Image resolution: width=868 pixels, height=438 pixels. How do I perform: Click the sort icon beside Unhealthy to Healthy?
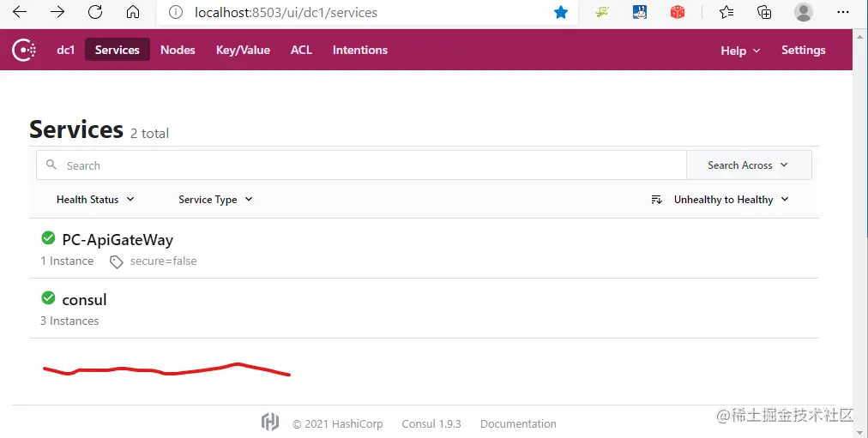(x=656, y=200)
